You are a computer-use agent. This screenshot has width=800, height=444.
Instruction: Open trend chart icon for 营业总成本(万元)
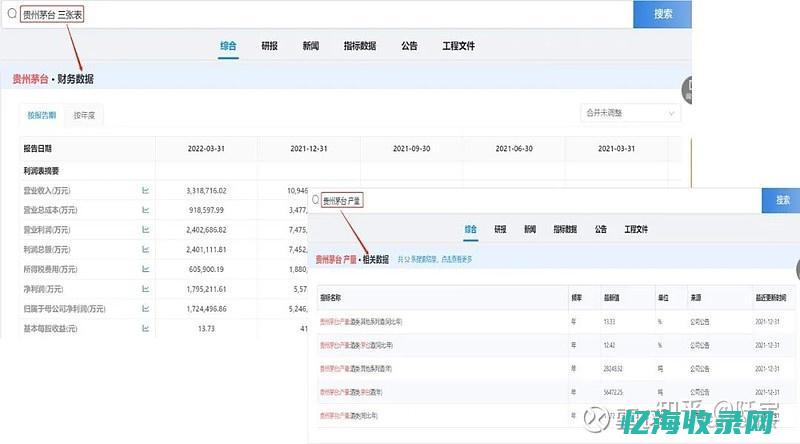point(145,210)
